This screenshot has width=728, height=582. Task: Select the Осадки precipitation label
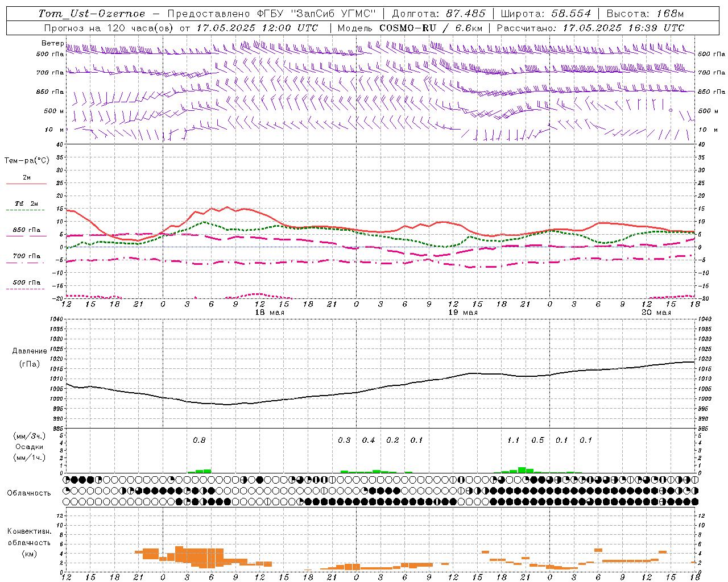point(30,447)
